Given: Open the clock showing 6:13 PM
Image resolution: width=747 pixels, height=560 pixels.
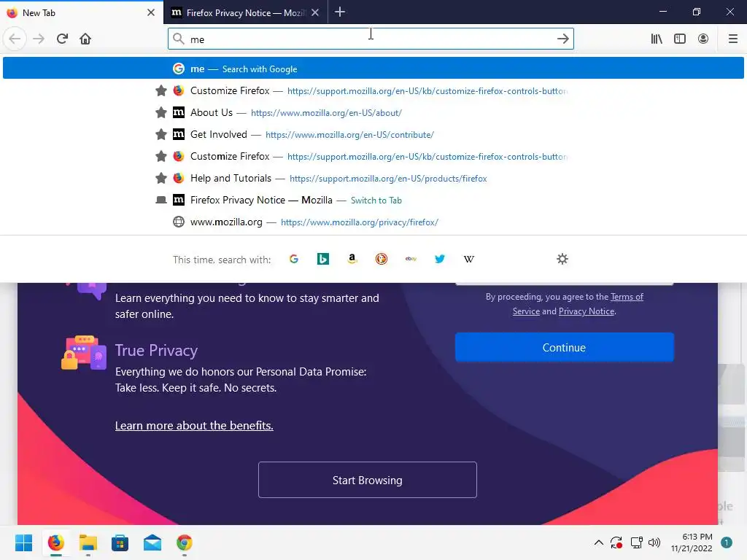Looking at the screenshot, I should 692,542.
